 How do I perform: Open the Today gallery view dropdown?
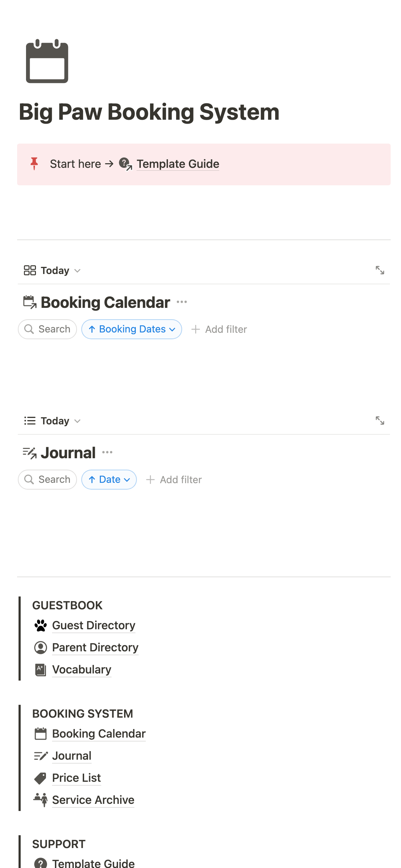52,270
